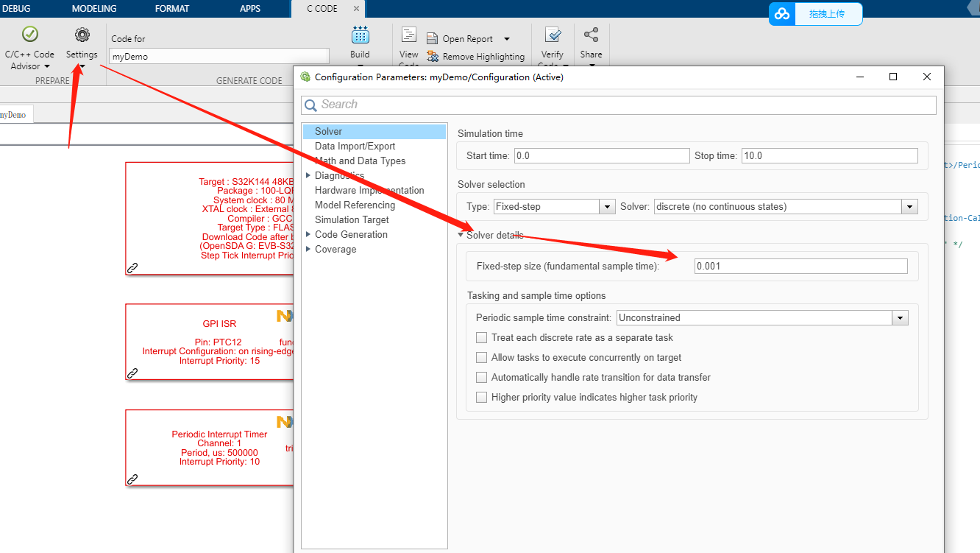Enable Automatically handle rate transition
Image resolution: width=980 pixels, height=553 pixels.
[481, 377]
